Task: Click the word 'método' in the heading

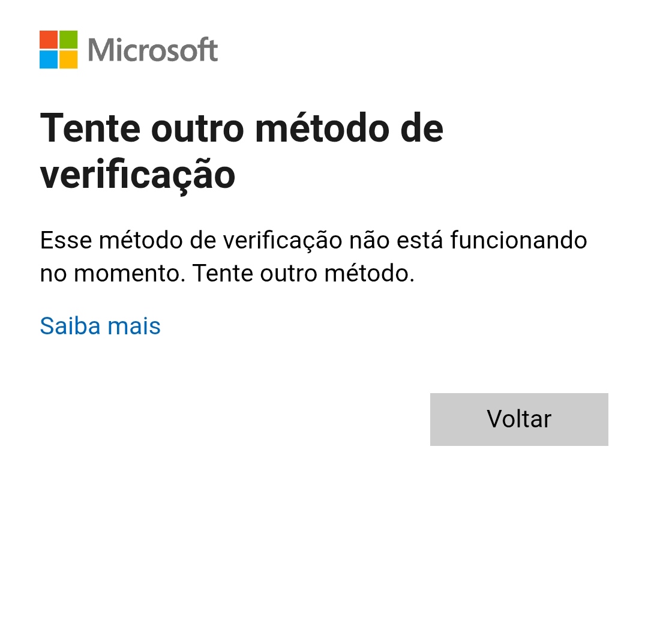Action: tap(322, 128)
